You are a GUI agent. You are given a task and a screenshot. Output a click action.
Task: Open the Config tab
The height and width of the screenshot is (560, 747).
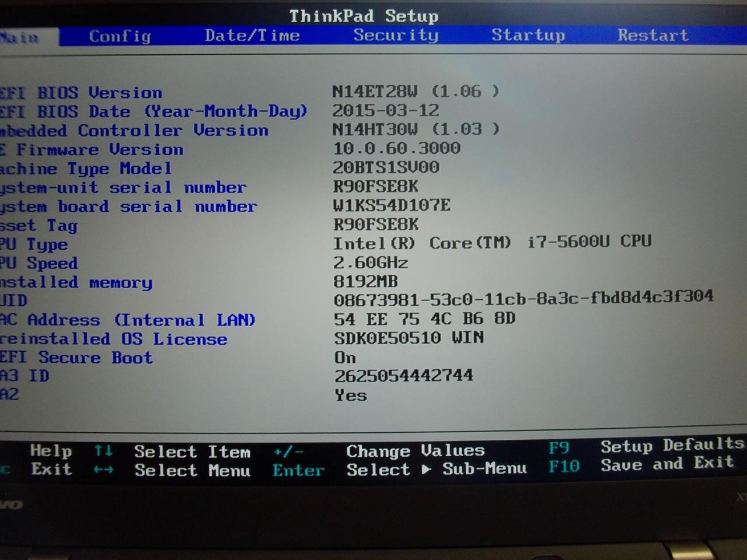pos(120,37)
